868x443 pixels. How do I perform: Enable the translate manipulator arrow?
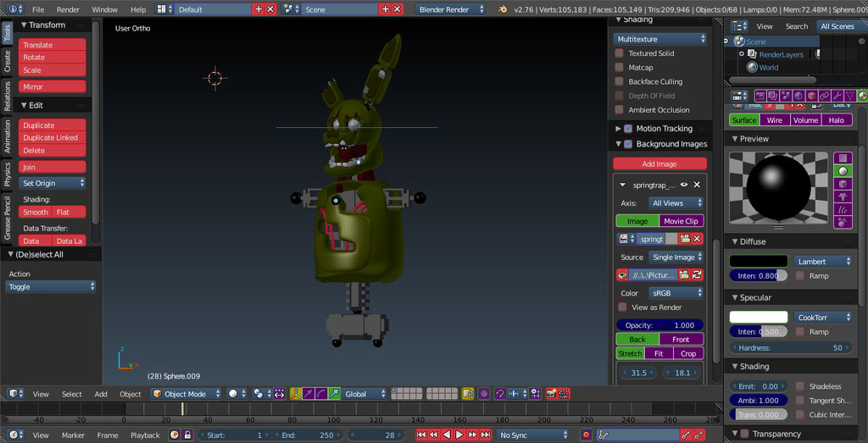(309, 394)
